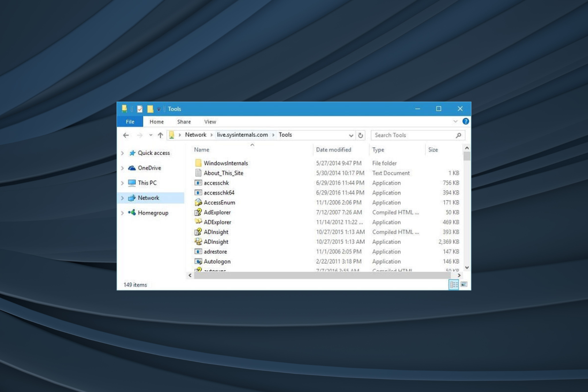The width and height of the screenshot is (588, 392).
Task: Select the adrestore application icon
Action: [198, 251]
